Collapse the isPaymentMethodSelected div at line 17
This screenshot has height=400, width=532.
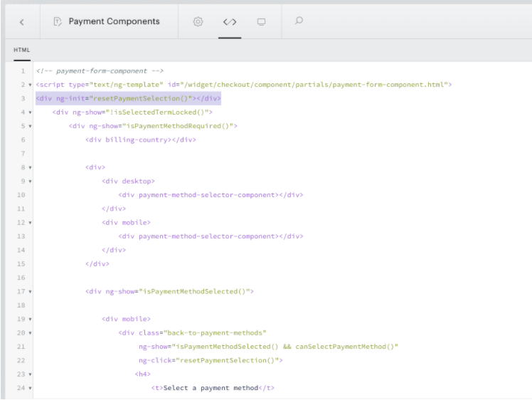[30, 292]
